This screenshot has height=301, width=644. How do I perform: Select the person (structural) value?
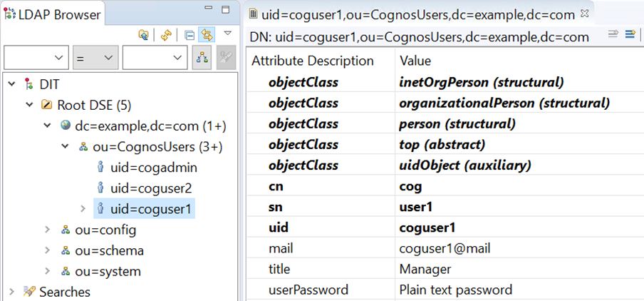tap(457, 123)
